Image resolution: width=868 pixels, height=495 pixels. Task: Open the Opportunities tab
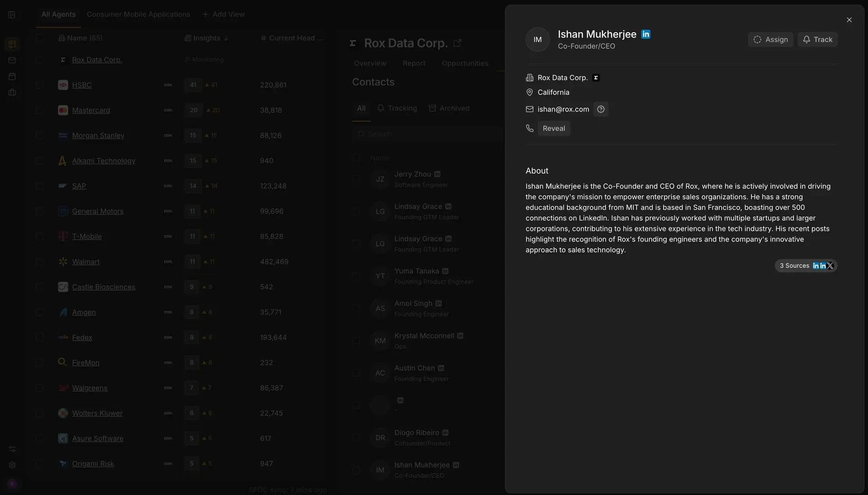465,63
